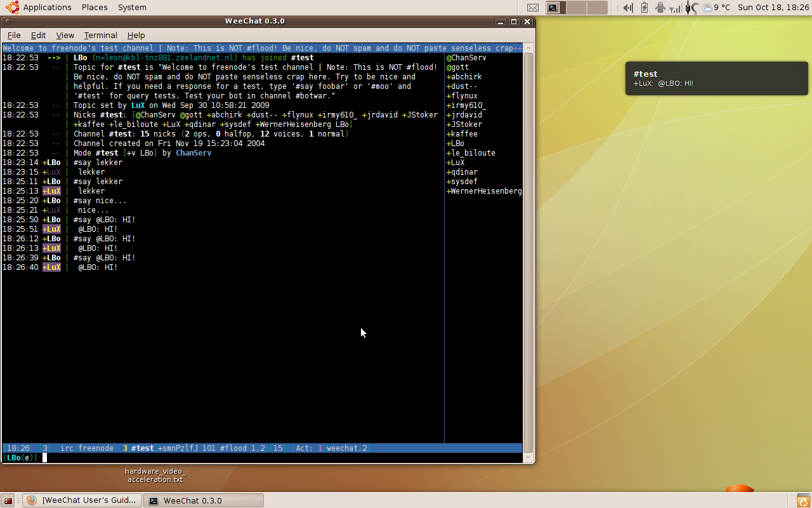
Task: Click the mail envelope indicator icon
Action: click(x=533, y=8)
